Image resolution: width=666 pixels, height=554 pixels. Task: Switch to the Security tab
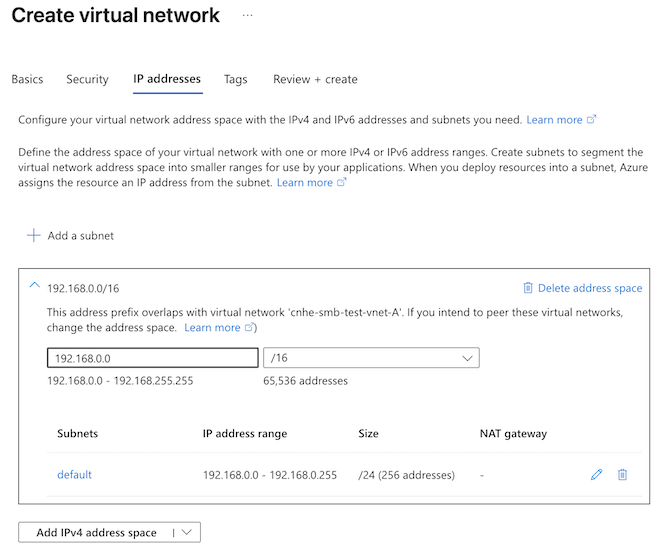point(87,79)
